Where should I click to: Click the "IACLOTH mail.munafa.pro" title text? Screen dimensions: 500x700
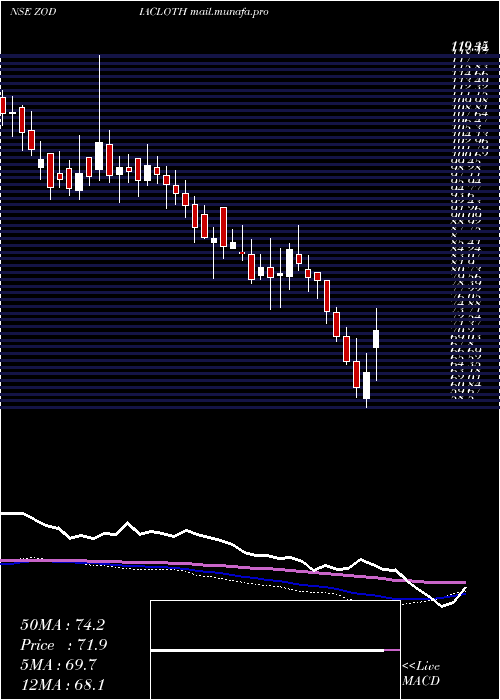pos(204,12)
